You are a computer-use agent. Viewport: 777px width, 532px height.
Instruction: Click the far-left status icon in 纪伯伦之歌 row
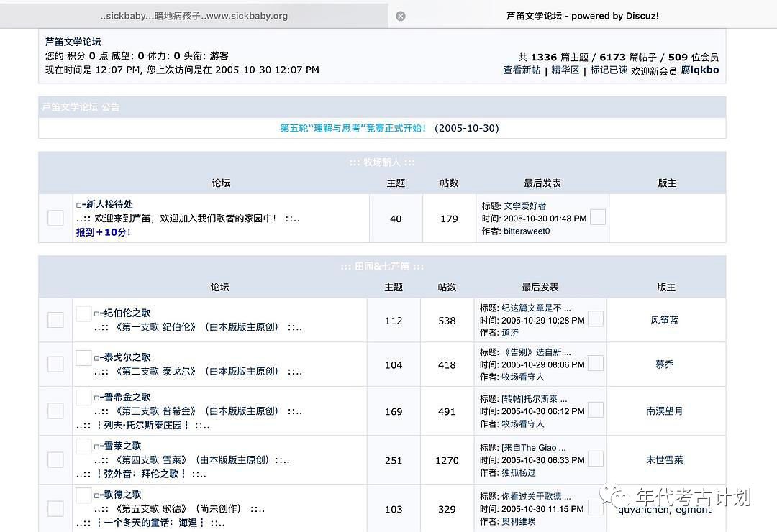point(55,320)
